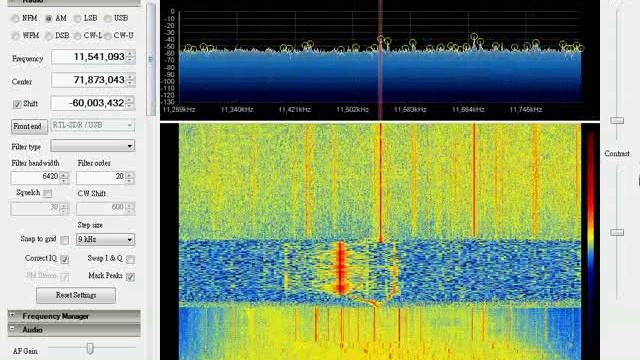Screen dimensions: 640x360
Task: Click the 11,664kHz label on spectrum axis
Action: click(x=468, y=110)
